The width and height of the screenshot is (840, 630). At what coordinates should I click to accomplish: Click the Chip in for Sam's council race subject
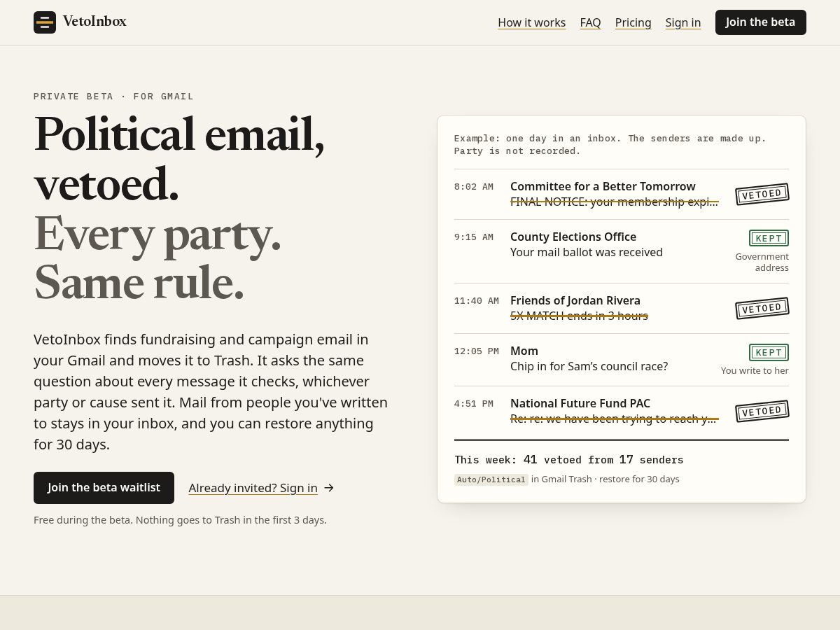[x=589, y=366]
